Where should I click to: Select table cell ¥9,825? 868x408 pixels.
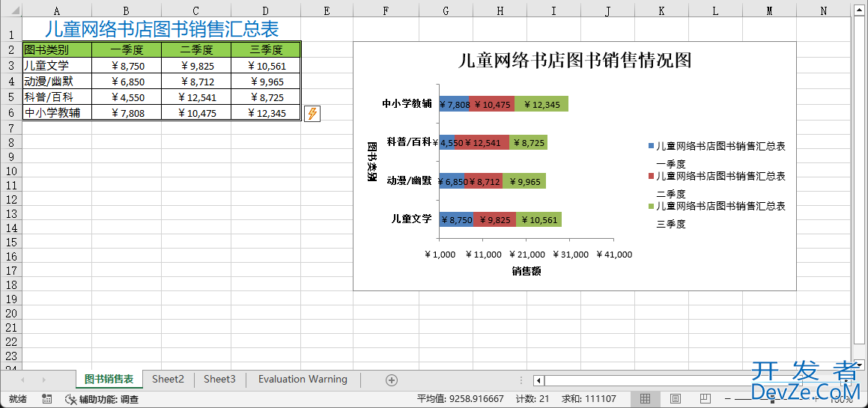(196, 66)
